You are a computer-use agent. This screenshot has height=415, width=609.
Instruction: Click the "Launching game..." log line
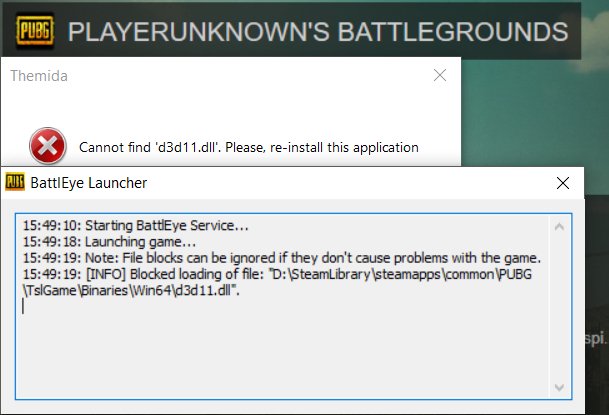[109, 242]
